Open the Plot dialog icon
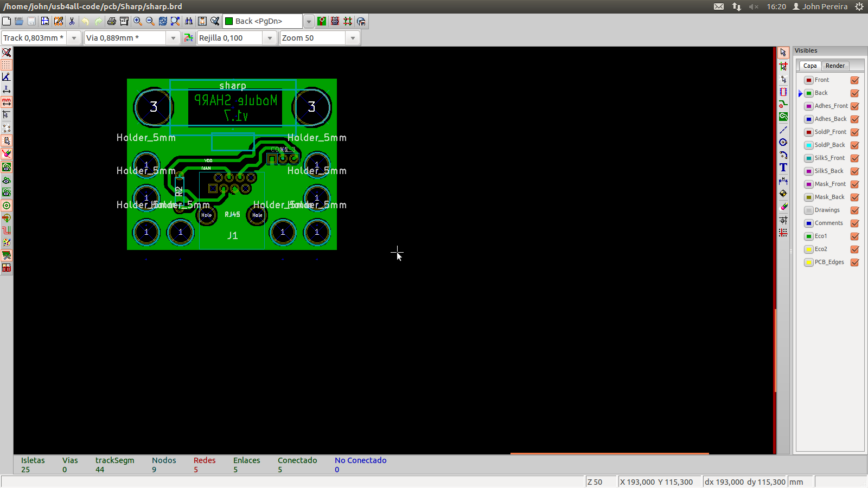Viewport: 868px width, 488px height. (124, 21)
